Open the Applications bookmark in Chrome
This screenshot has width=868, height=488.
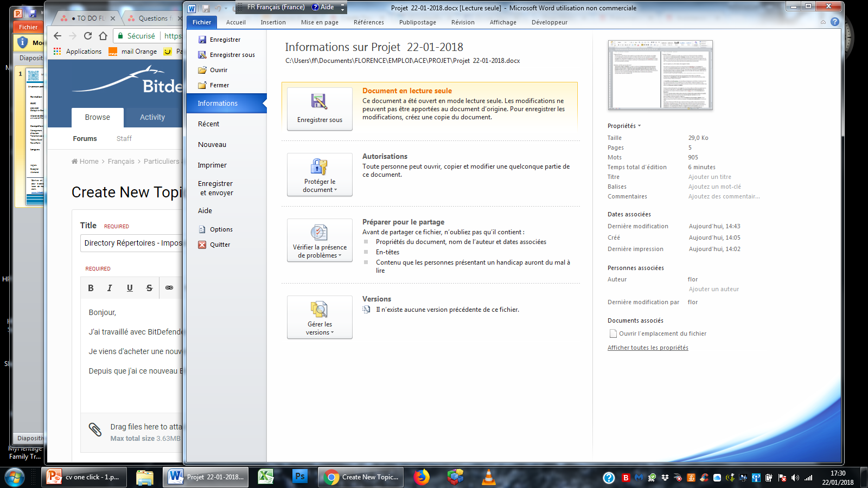(78, 52)
